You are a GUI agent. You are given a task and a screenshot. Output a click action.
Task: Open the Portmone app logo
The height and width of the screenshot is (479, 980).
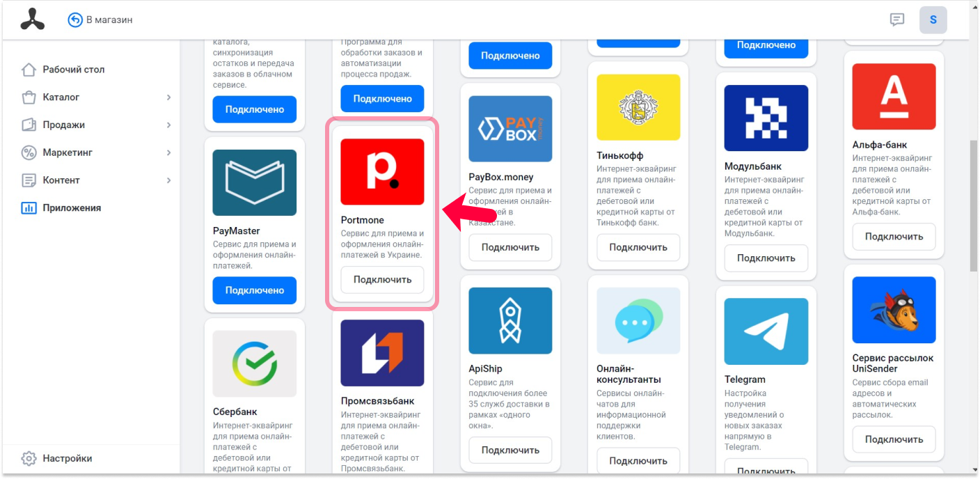[382, 172]
